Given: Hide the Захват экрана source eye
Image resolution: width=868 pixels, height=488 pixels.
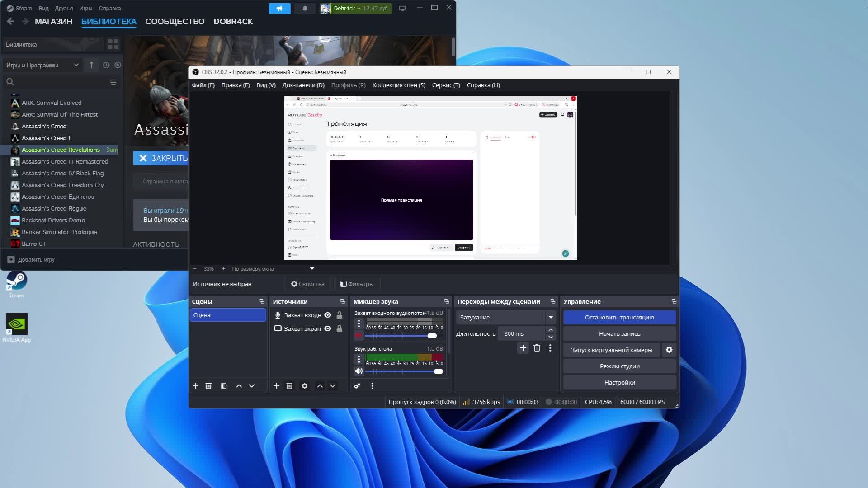Looking at the screenshot, I should (328, 328).
